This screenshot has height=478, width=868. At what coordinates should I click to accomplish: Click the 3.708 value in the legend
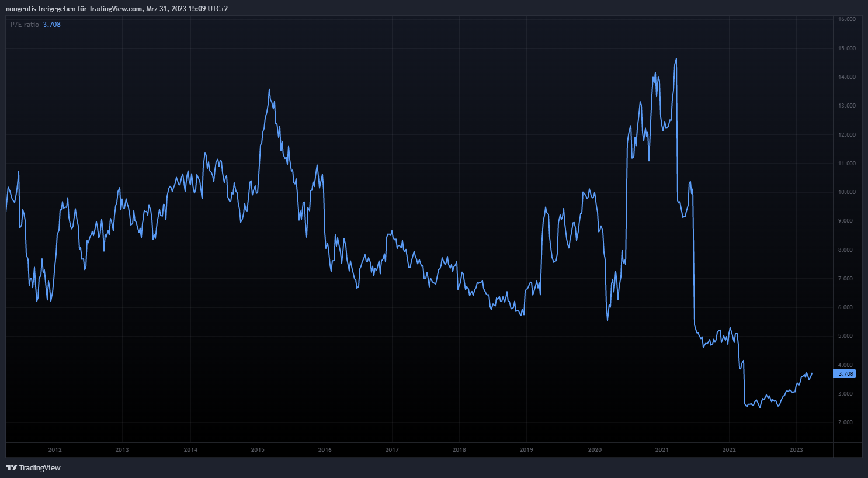coord(51,25)
